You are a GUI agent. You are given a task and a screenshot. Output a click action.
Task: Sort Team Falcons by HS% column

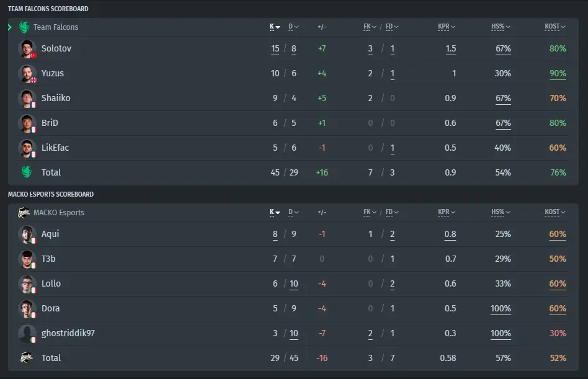[501, 27]
